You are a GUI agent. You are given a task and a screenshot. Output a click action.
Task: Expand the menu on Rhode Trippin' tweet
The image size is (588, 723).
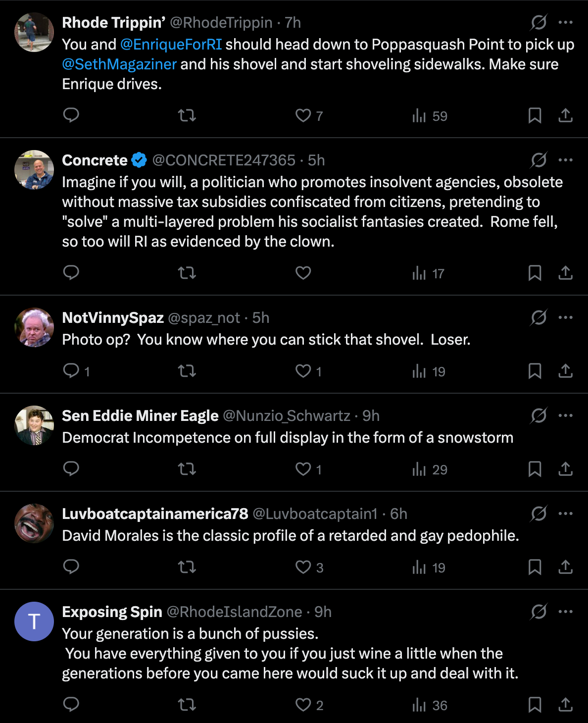[565, 22]
